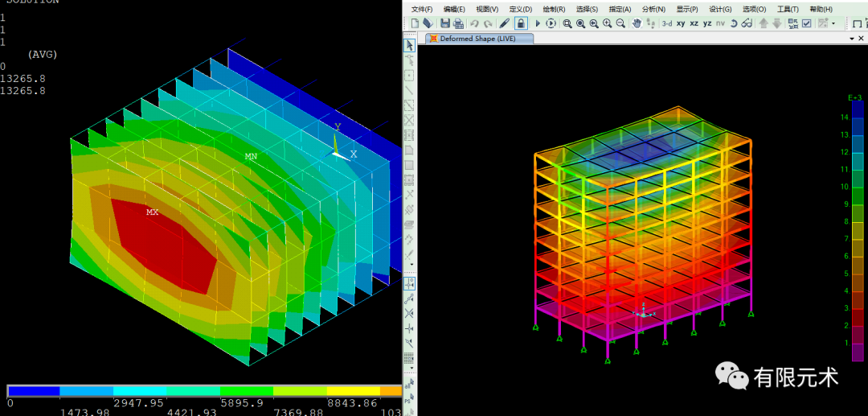Image resolution: width=868 pixels, height=416 pixels.
Task: Click the Previous Selection 'ps' icon
Action: [x=410, y=397]
